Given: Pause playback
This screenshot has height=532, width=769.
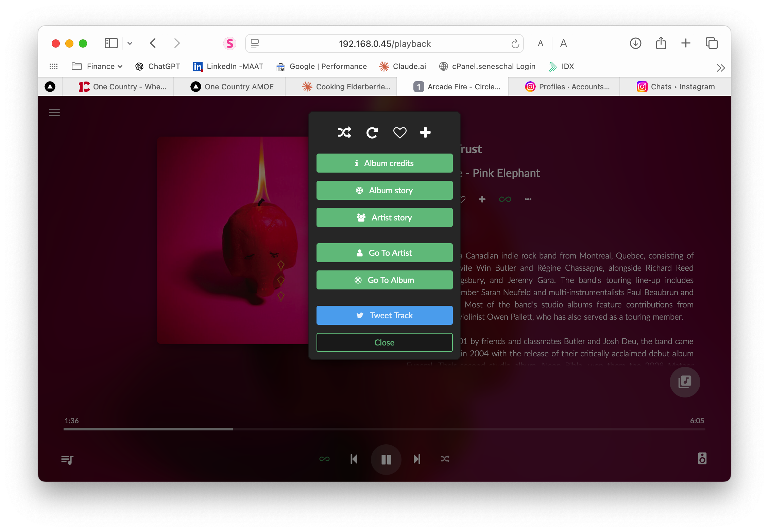Looking at the screenshot, I should point(386,460).
